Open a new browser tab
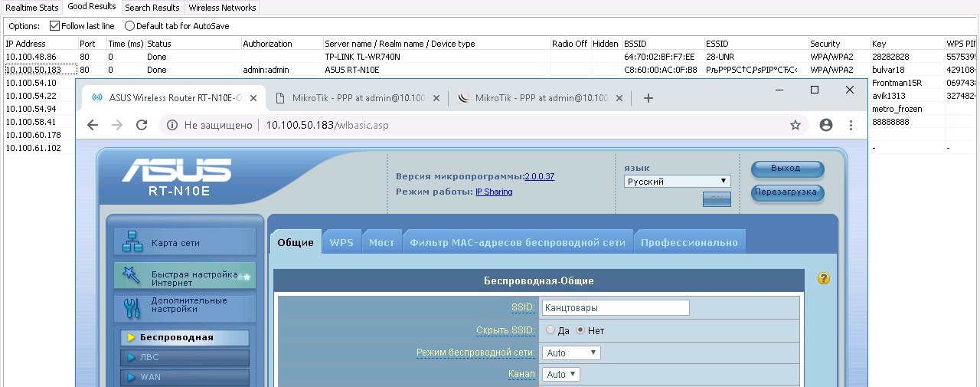The image size is (980, 387). tap(648, 98)
